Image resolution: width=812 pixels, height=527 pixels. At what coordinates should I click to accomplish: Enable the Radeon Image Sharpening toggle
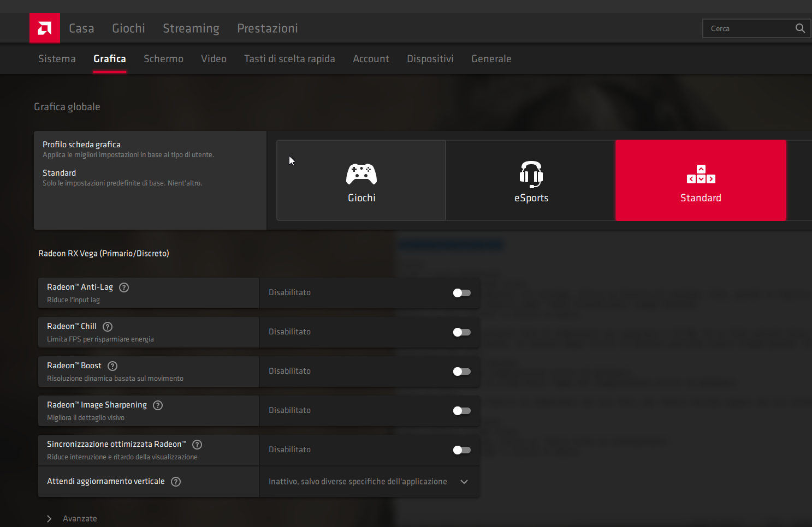(462, 411)
